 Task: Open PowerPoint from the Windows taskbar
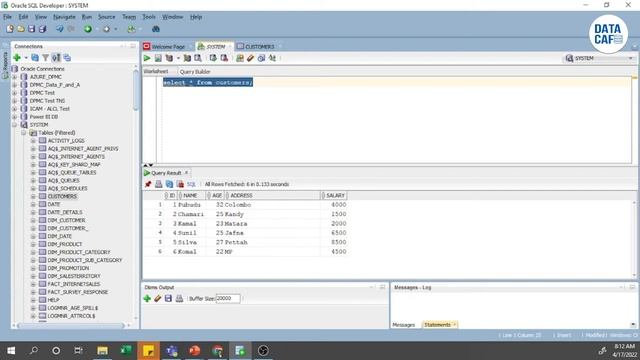click(x=195, y=351)
